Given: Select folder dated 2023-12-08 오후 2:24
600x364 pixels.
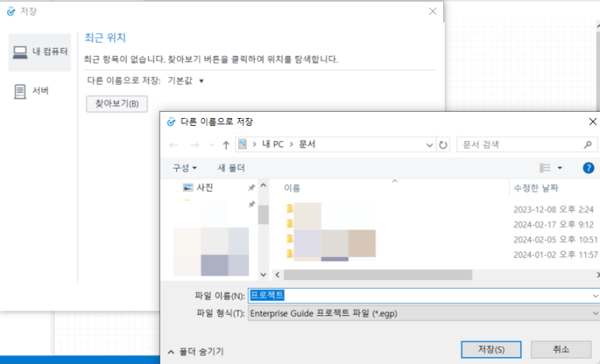Looking at the screenshot, I should tap(440, 210).
